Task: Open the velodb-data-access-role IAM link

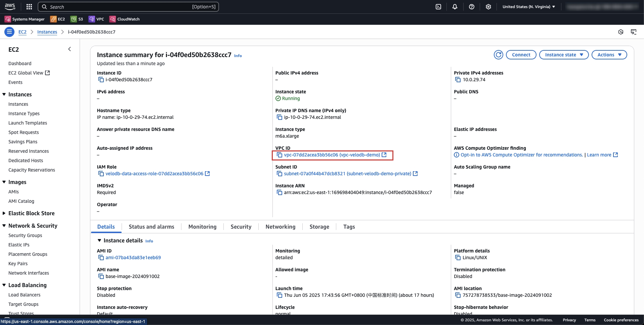Action: pyautogui.click(x=155, y=174)
